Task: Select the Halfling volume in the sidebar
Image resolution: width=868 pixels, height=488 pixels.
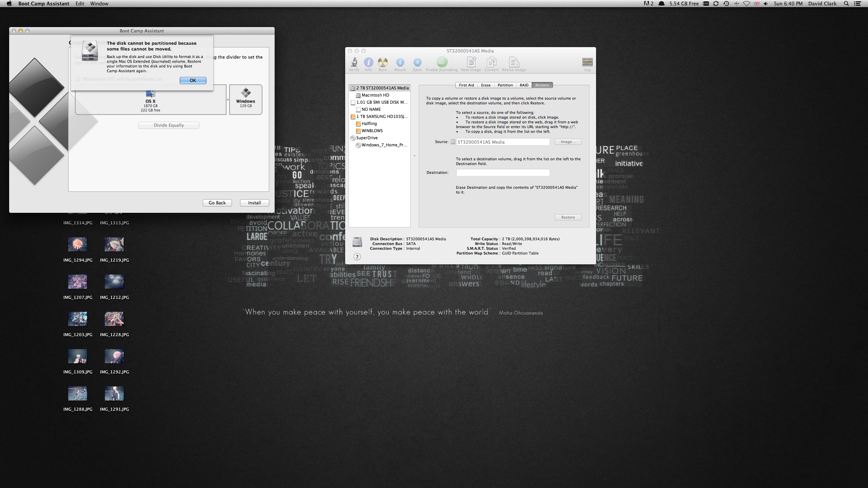Action: pos(379,123)
